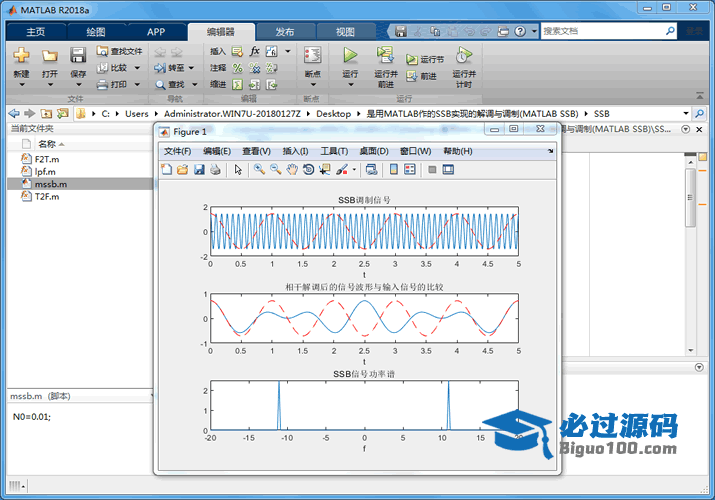Switch to the 绘图 (Plots) ribbon tab
Viewport: 715px width, 500px height.
[x=96, y=32]
